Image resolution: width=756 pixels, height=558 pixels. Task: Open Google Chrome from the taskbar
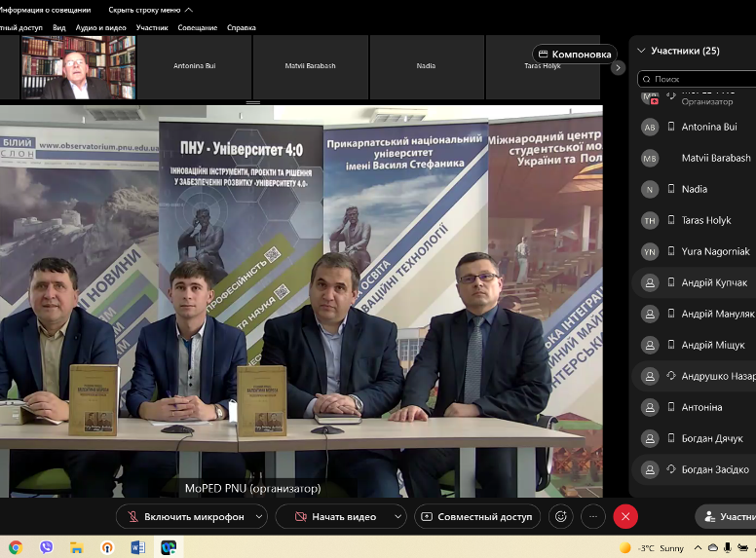(16, 547)
